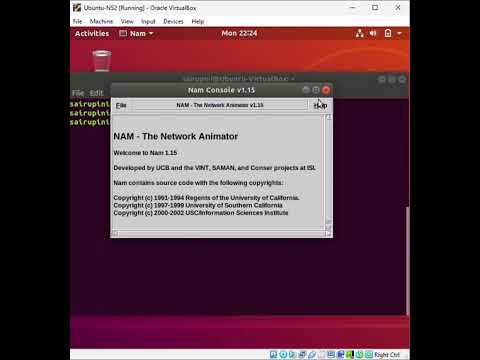Click the lock/power icon in top bar
This screenshot has height=360, width=480.
(x=388, y=33)
